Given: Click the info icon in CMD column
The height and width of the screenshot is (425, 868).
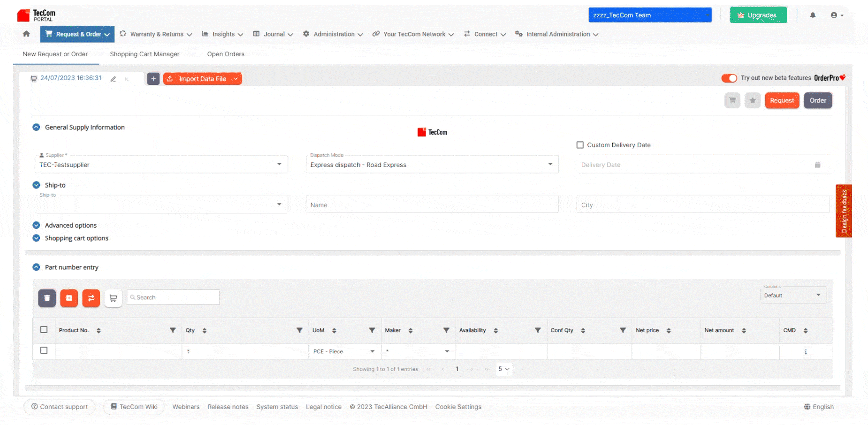Looking at the screenshot, I should [x=806, y=351].
